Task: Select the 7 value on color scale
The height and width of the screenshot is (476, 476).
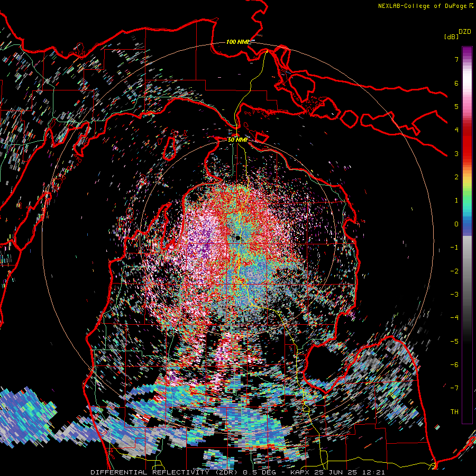Action: 456,59
